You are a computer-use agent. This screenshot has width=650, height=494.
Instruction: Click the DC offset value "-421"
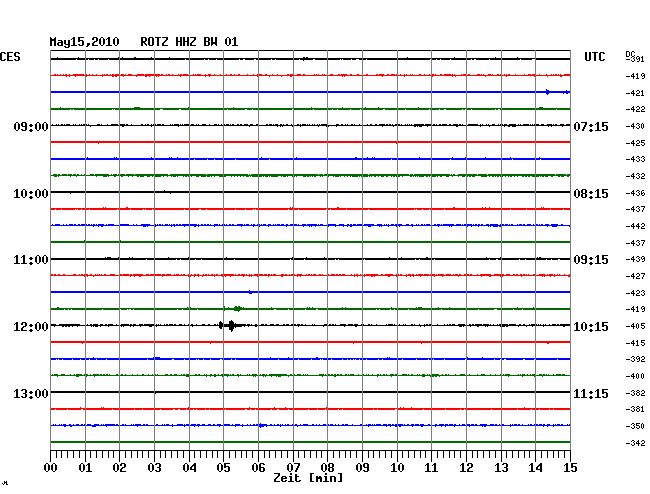click(x=635, y=93)
